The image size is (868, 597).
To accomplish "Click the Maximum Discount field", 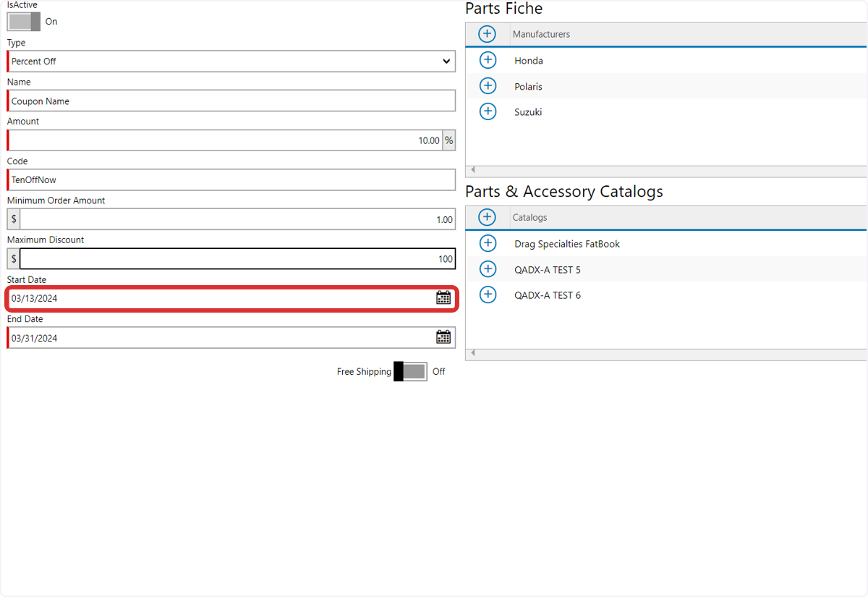I will [x=238, y=258].
